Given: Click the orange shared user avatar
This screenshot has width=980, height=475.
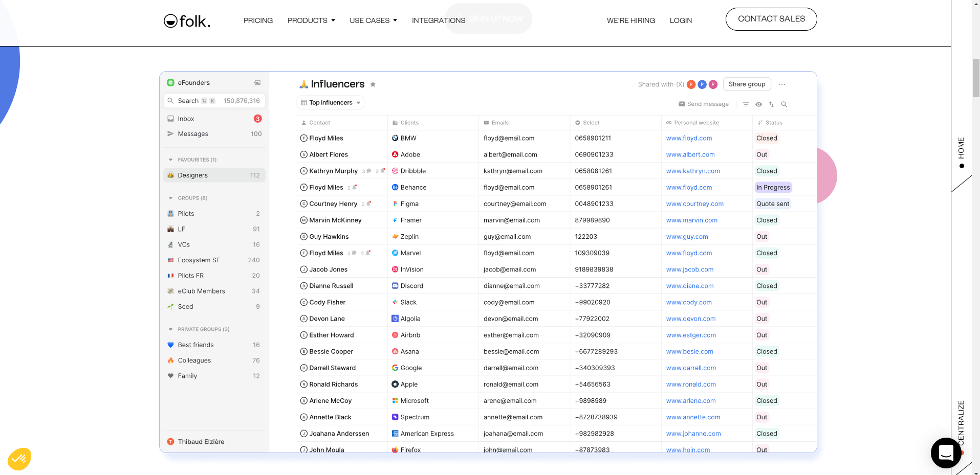Looking at the screenshot, I should point(691,84).
